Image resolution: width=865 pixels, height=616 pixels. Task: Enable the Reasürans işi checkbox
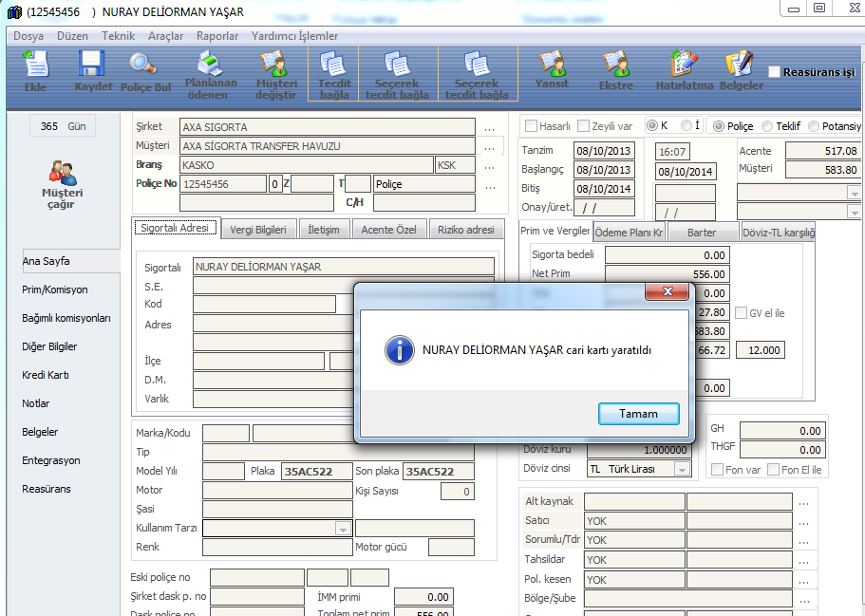pos(775,72)
